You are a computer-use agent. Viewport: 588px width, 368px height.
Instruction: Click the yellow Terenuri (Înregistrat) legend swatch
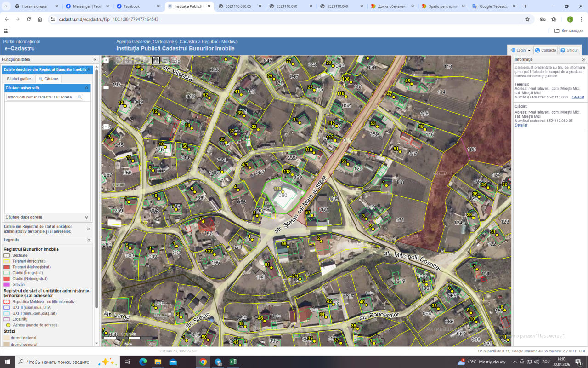point(6,261)
